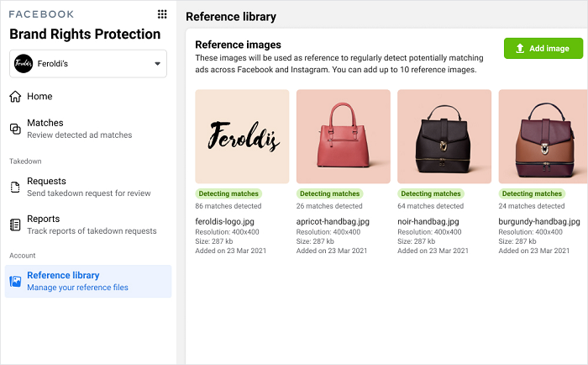Go to Matches in sidebar
Screen dimensions: 588x365
(x=45, y=123)
